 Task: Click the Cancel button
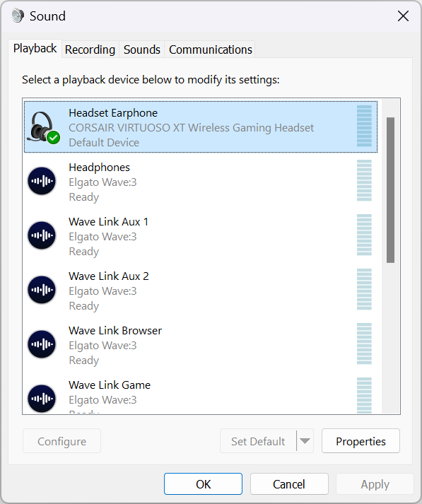pyautogui.click(x=289, y=484)
